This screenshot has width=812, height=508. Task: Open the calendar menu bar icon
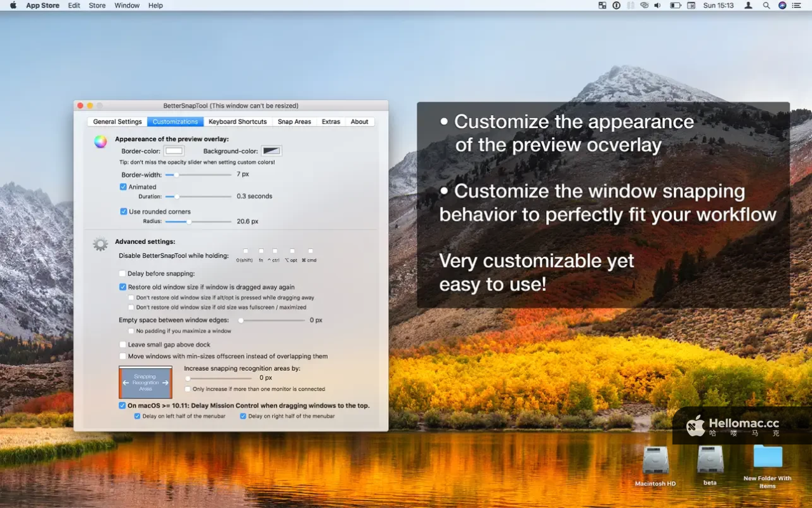tap(693, 5)
